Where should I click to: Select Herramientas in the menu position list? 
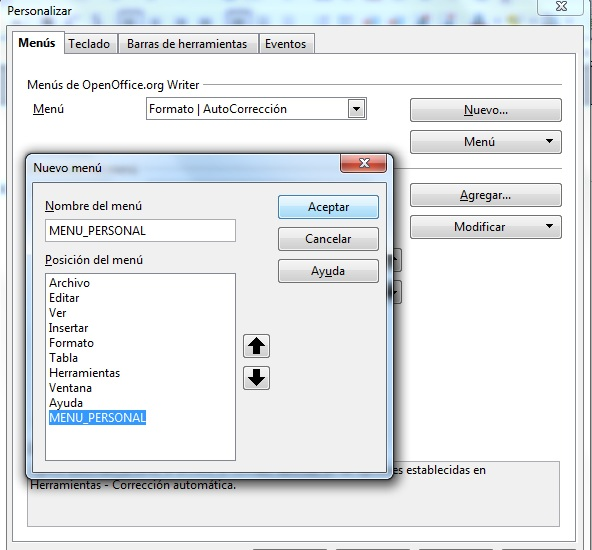pos(85,373)
